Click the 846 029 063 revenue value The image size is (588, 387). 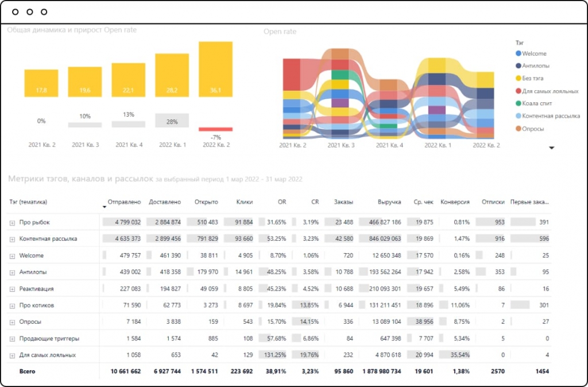[385, 238]
